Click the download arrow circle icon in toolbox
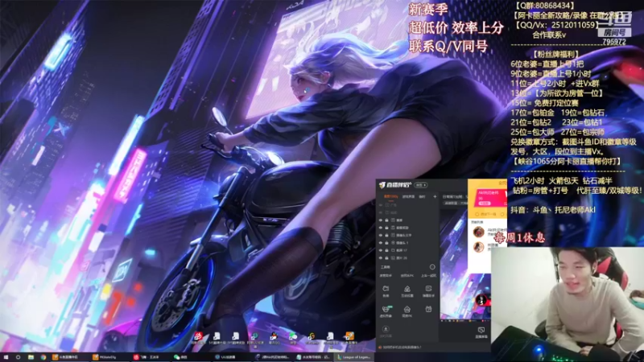 pyautogui.click(x=386, y=329)
